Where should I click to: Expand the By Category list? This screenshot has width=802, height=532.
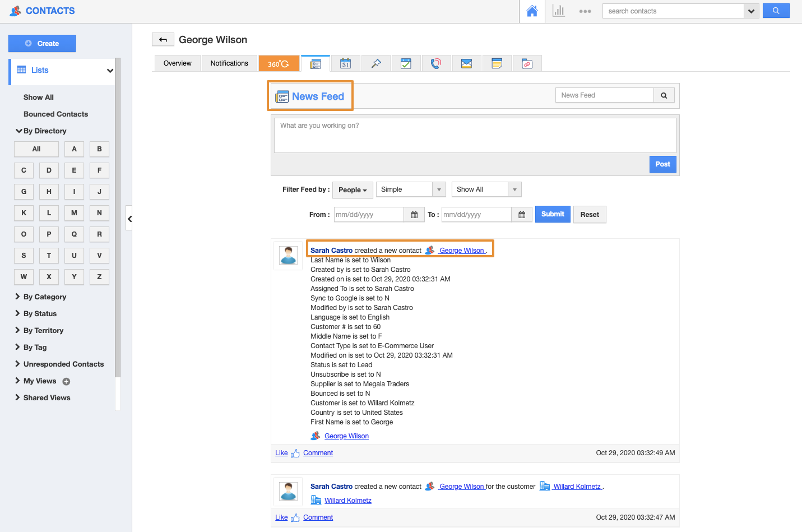click(x=44, y=297)
